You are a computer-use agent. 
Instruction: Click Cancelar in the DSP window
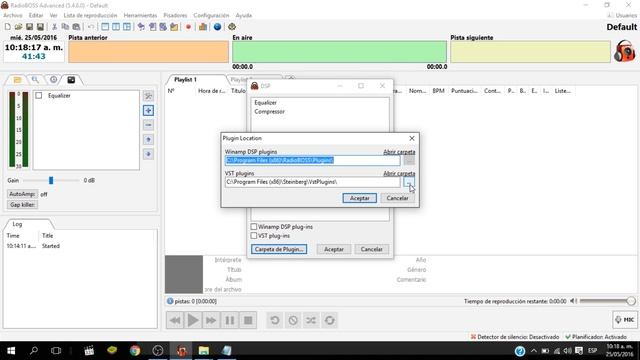click(x=371, y=249)
